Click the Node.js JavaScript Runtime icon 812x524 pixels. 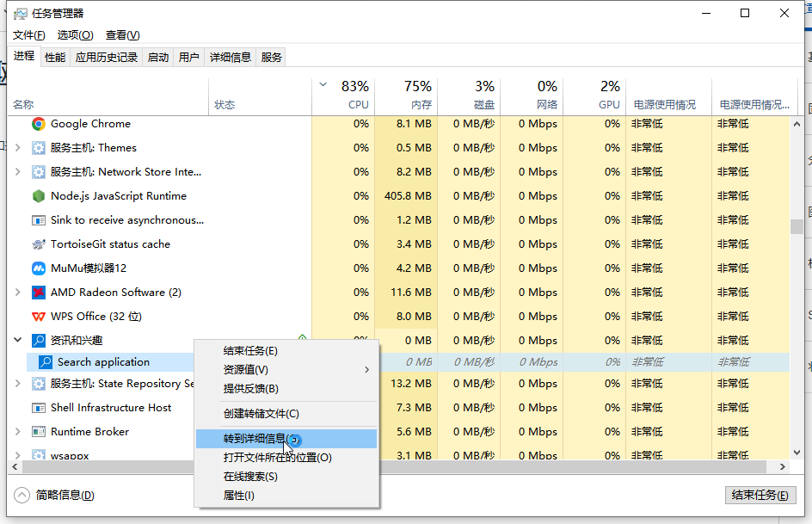pos(39,196)
